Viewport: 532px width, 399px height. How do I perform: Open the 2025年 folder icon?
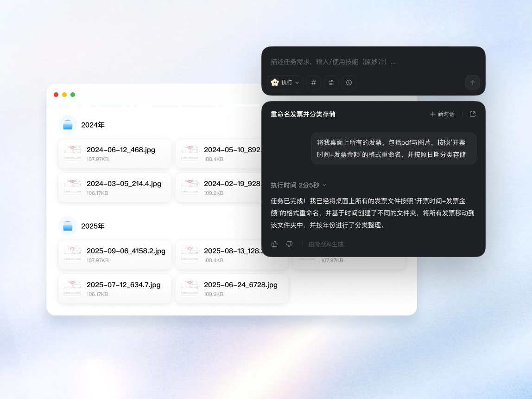click(68, 226)
